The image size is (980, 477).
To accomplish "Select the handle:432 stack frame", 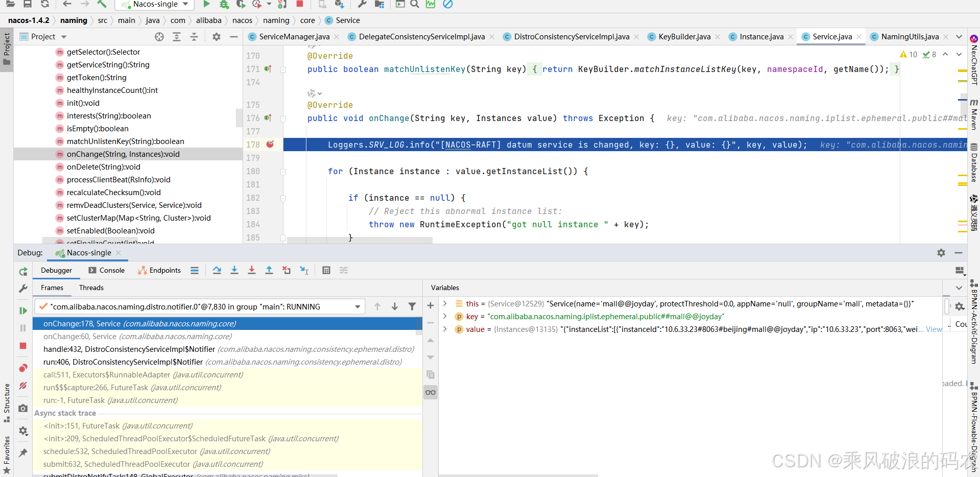I will (x=129, y=349).
